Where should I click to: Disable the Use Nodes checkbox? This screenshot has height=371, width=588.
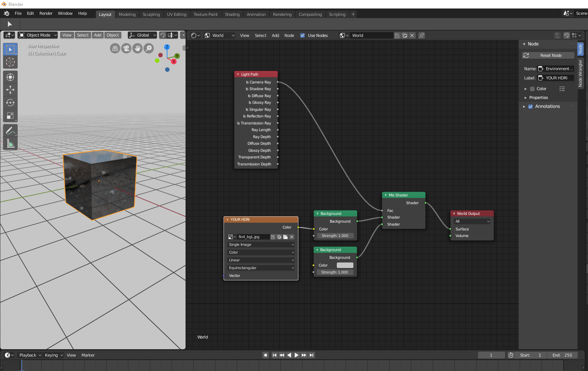pos(302,35)
